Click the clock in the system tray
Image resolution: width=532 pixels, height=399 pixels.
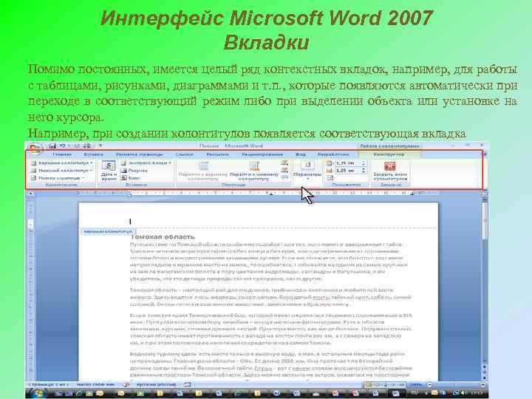tap(477, 393)
